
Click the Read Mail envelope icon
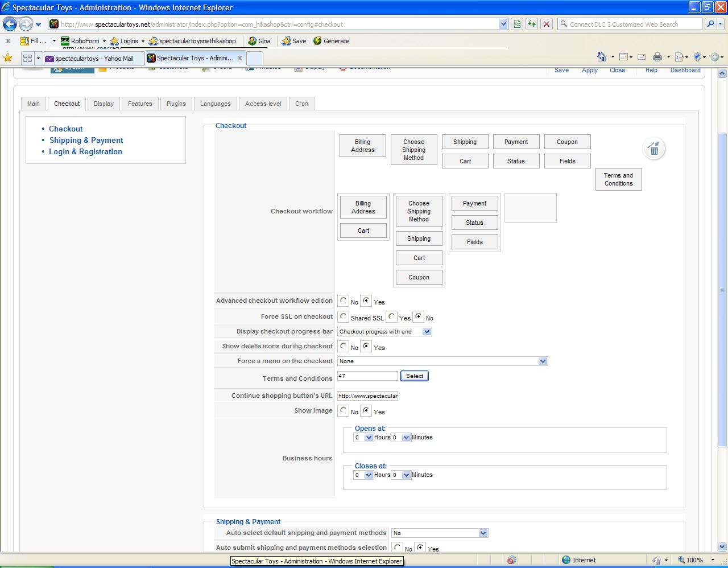tap(642, 57)
